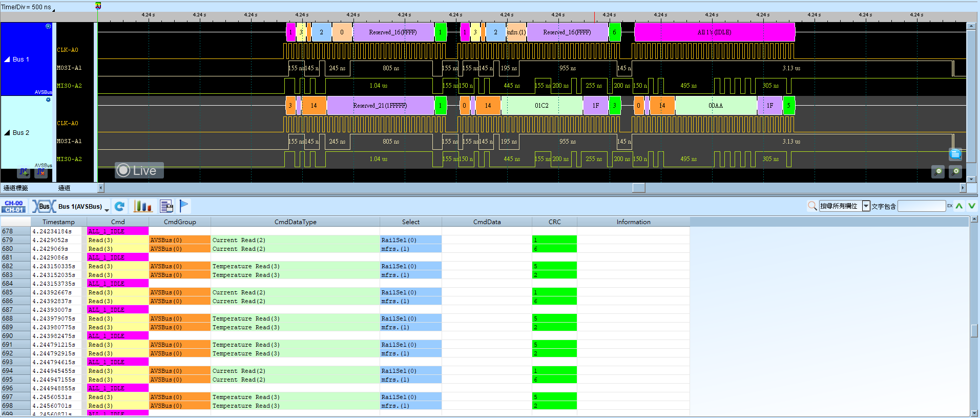Screen dimensions: 980x418
Task: Open the bar chart statistics icon
Action: pos(143,206)
